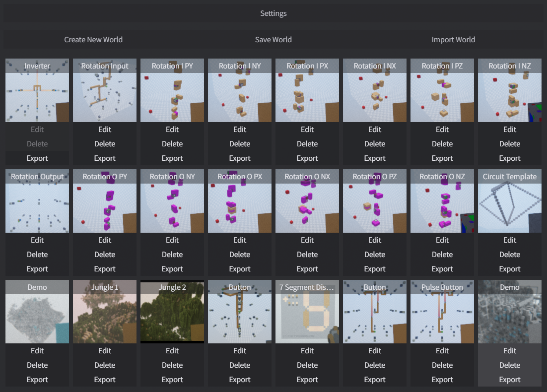Open the Rotation O NX thumbnail
Image resolution: width=547 pixels, height=392 pixels.
click(x=307, y=201)
